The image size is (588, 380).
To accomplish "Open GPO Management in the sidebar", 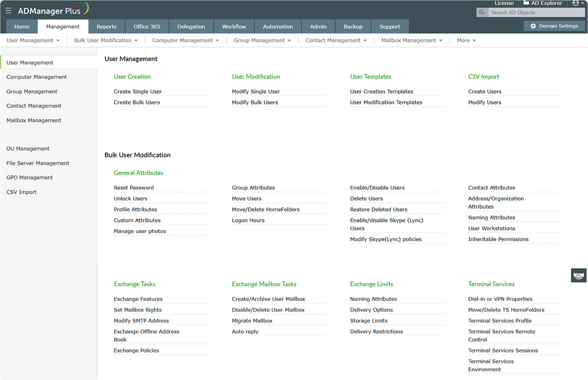I will [30, 178].
